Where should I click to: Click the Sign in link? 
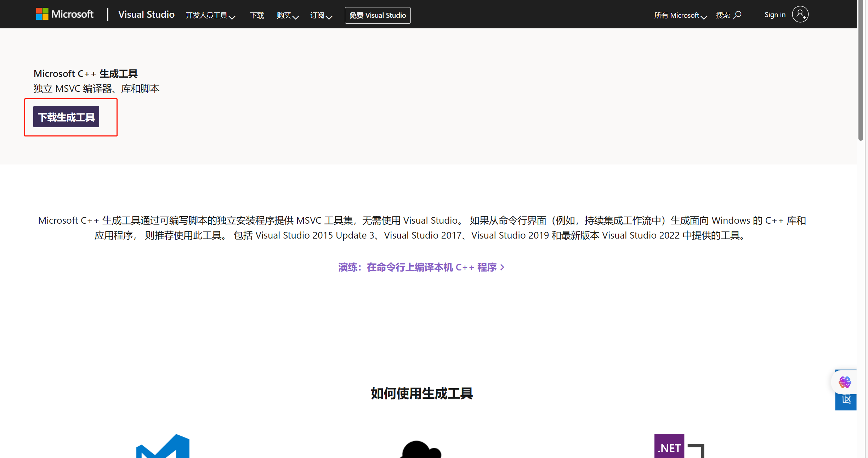pyautogui.click(x=775, y=15)
